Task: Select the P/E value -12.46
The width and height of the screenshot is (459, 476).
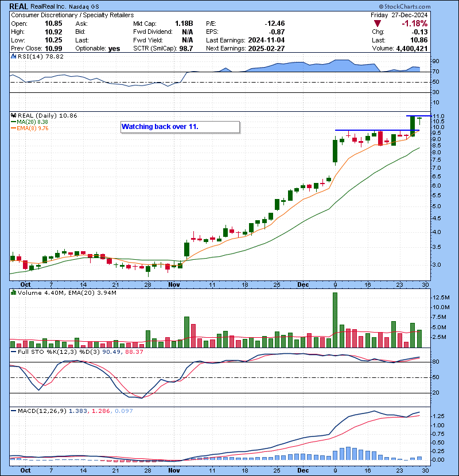Action: tap(275, 24)
